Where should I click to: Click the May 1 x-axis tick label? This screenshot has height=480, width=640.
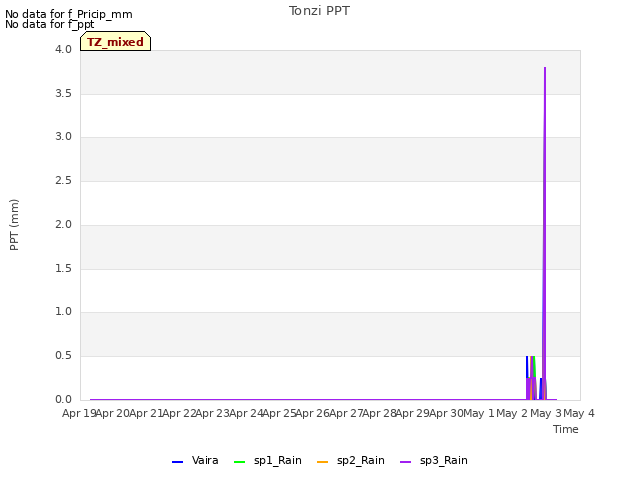tap(479, 413)
